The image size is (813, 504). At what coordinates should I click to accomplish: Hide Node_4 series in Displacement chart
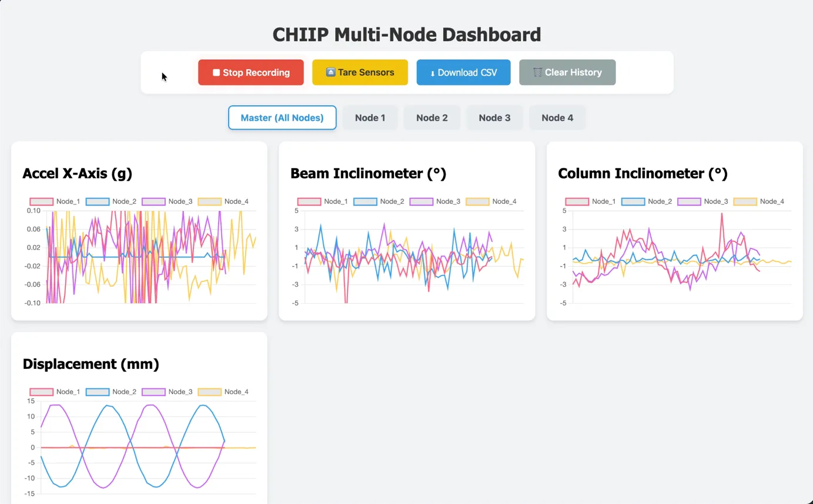(223, 392)
